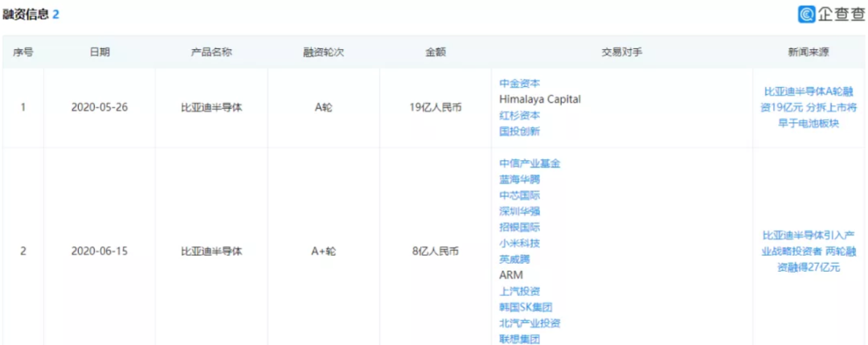
Task: Open the 国投创新 investor link
Action: (519, 131)
